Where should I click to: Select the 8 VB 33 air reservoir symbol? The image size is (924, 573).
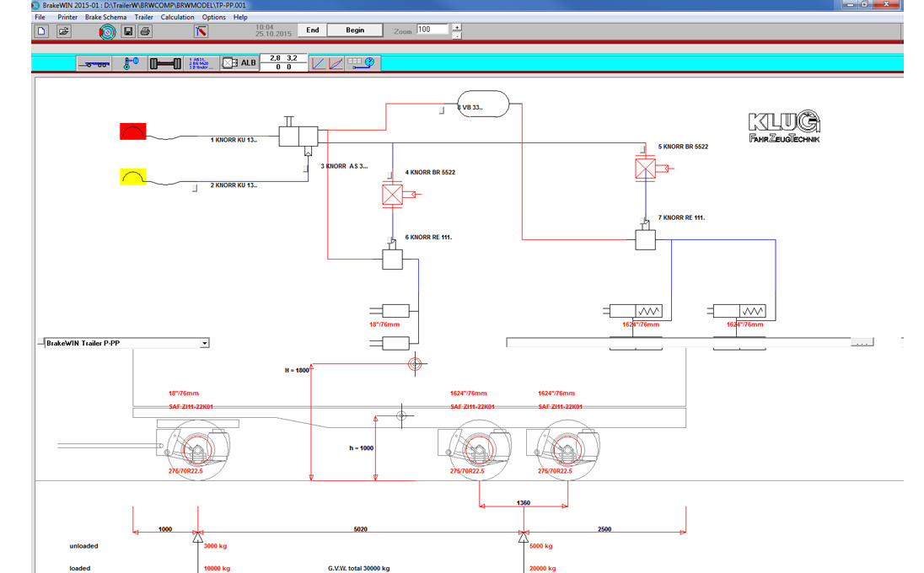click(x=483, y=104)
